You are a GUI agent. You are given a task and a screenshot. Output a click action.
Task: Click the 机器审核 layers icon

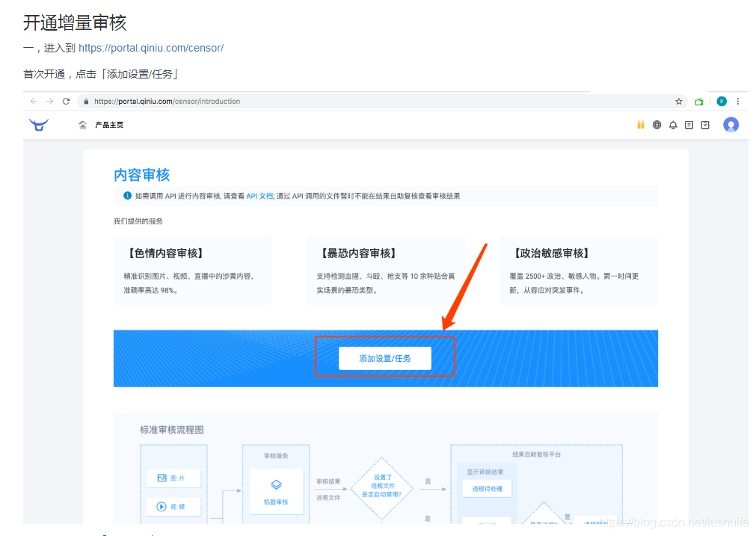276,484
